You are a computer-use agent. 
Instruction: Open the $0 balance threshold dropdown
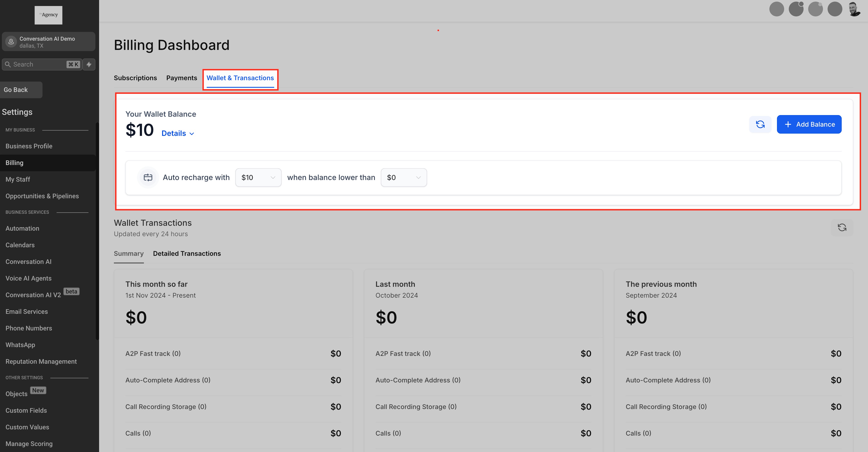pos(404,178)
